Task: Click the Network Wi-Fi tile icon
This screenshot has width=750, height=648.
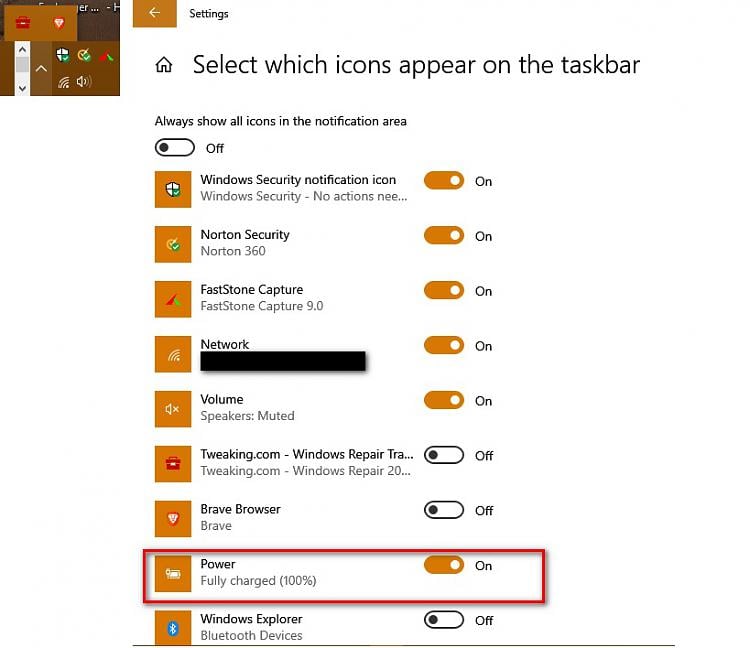Action: 173,354
